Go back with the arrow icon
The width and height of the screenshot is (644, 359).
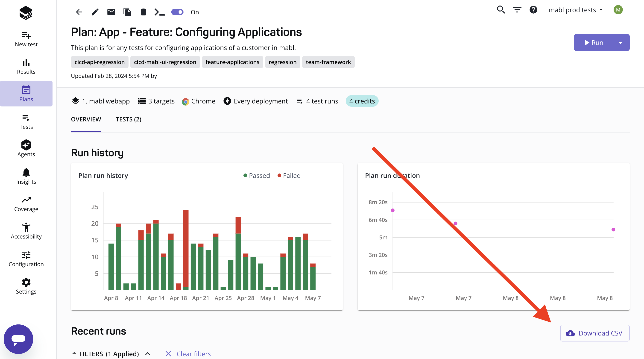[x=79, y=12]
